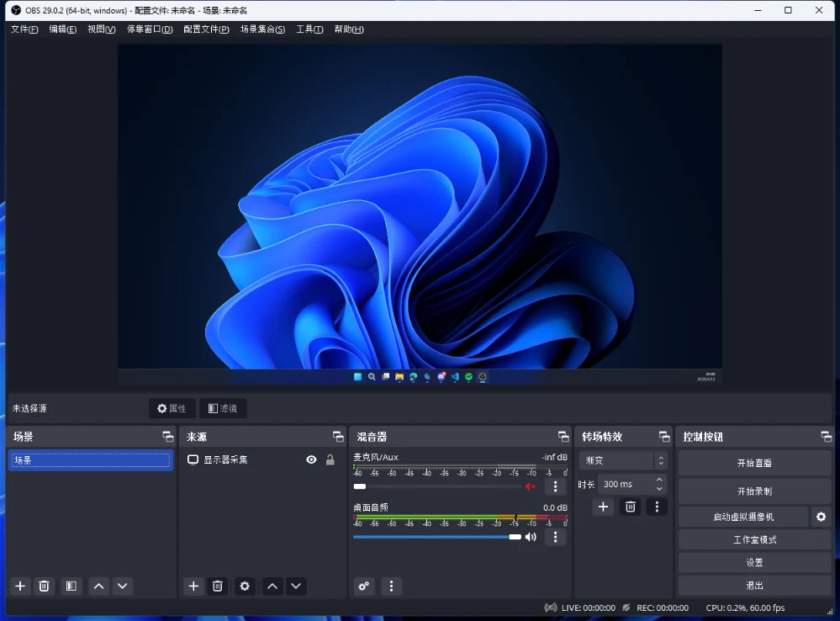Open source properties gear in Sources panel
The width and height of the screenshot is (840, 621).
(x=245, y=586)
